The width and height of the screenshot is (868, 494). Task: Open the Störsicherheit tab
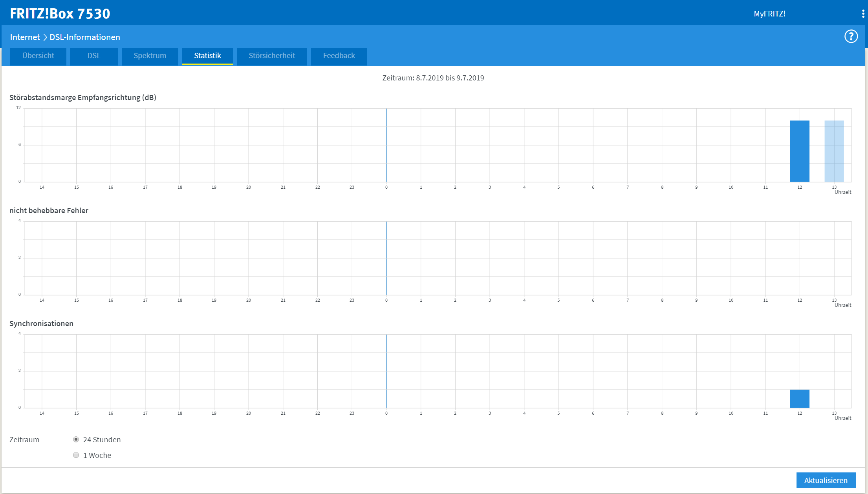click(272, 56)
